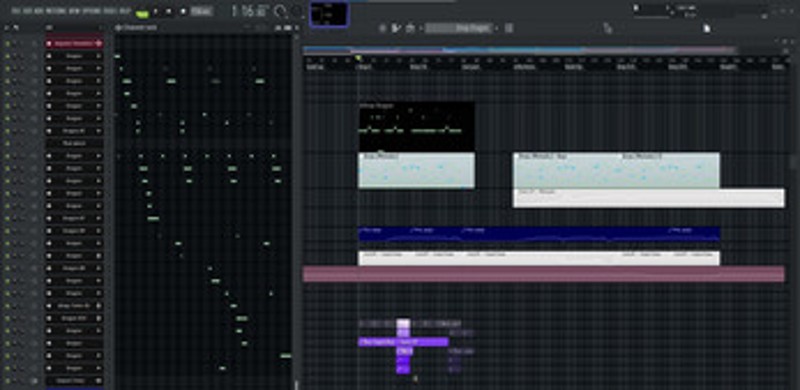Open the ADD menu
The image size is (800, 390).
coord(38,11)
